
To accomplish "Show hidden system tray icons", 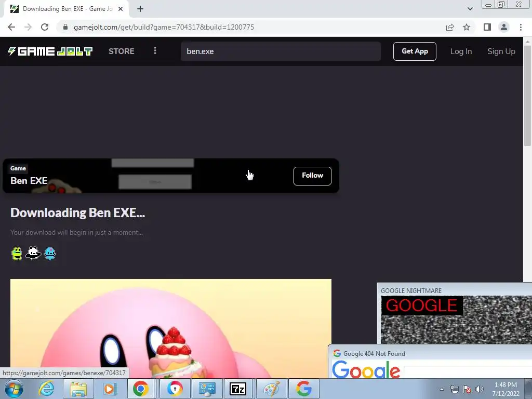I will click(x=442, y=389).
